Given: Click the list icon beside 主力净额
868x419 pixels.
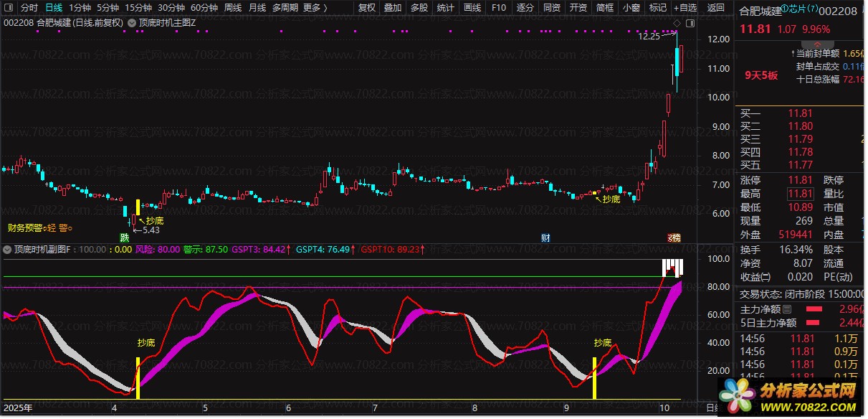Looking at the screenshot, I should click(x=788, y=310).
